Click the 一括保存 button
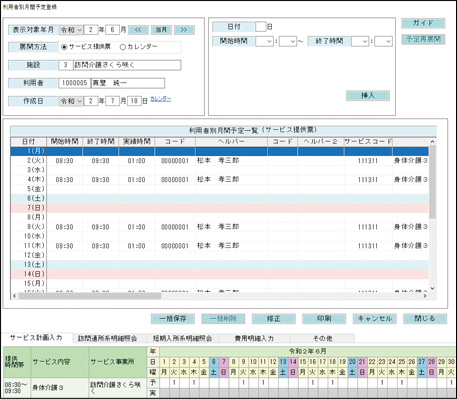Screen dimensions: 457x399 point(173,319)
